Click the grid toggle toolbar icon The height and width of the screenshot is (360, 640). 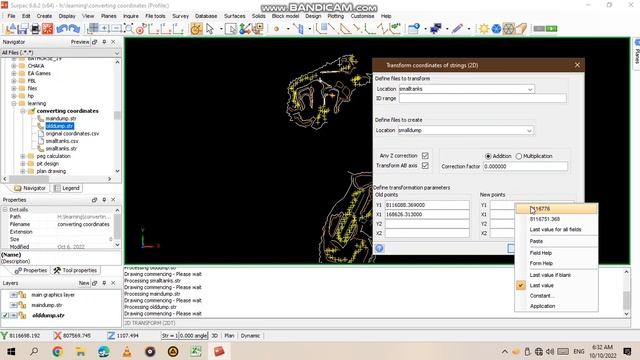93,29
